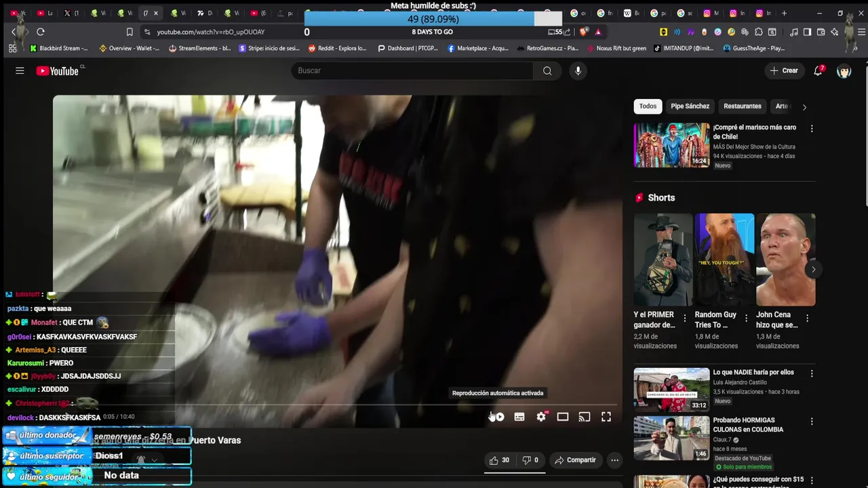The height and width of the screenshot is (488, 868).
Task: Open options for 'Lo que NADIE haría' video
Action: (x=812, y=373)
